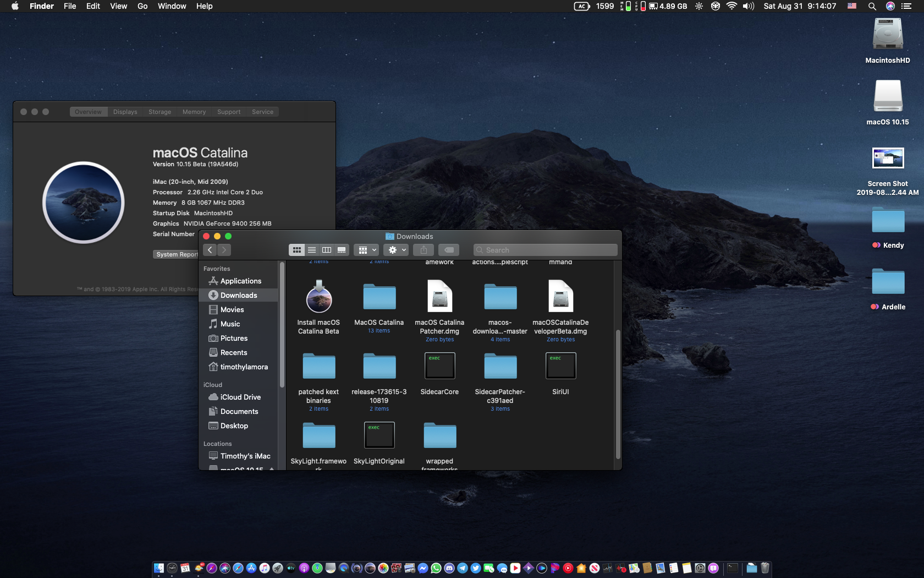Click the System Report button
The height and width of the screenshot is (578, 924).
[x=177, y=254]
